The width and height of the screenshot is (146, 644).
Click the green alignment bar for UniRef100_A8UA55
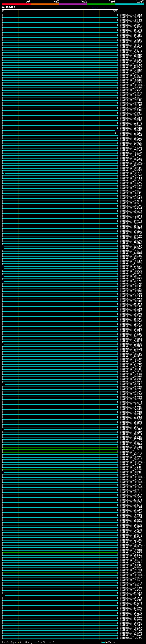pos(60,572)
